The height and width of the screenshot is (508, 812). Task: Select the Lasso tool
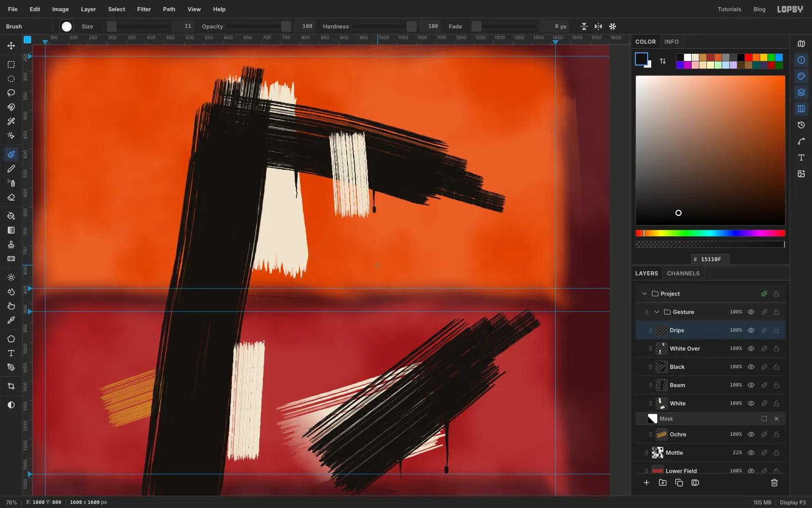11,93
